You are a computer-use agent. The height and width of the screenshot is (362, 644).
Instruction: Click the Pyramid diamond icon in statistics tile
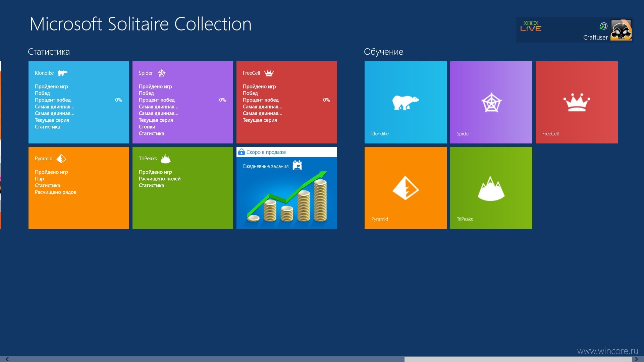[x=61, y=158]
